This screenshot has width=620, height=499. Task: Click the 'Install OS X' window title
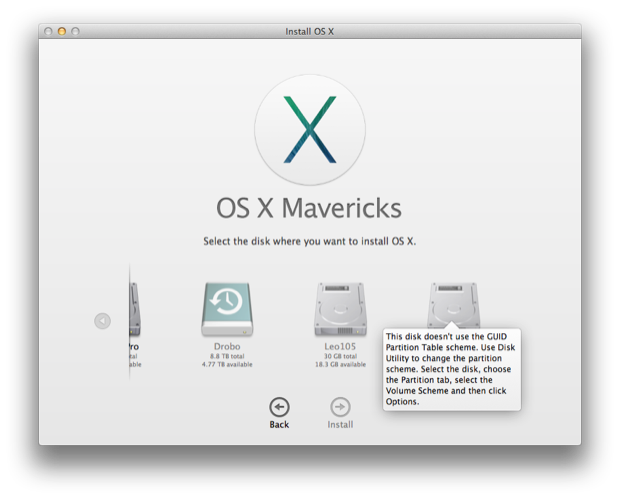(310, 31)
